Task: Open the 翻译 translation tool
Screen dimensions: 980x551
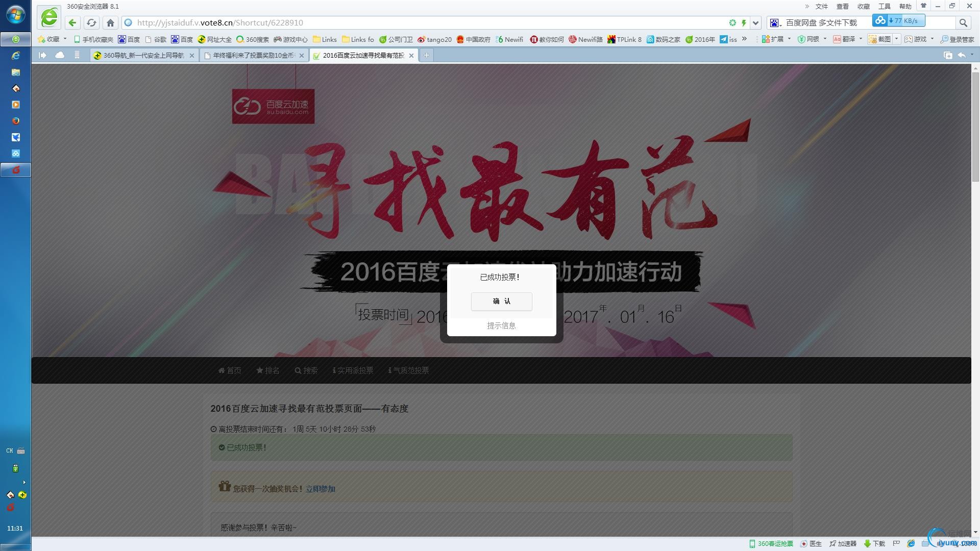Action: (845, 39)
